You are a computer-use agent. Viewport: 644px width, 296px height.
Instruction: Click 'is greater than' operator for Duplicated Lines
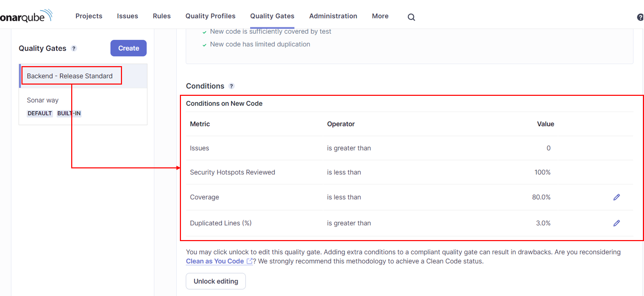pyautogui.click(x=349, y=223)
